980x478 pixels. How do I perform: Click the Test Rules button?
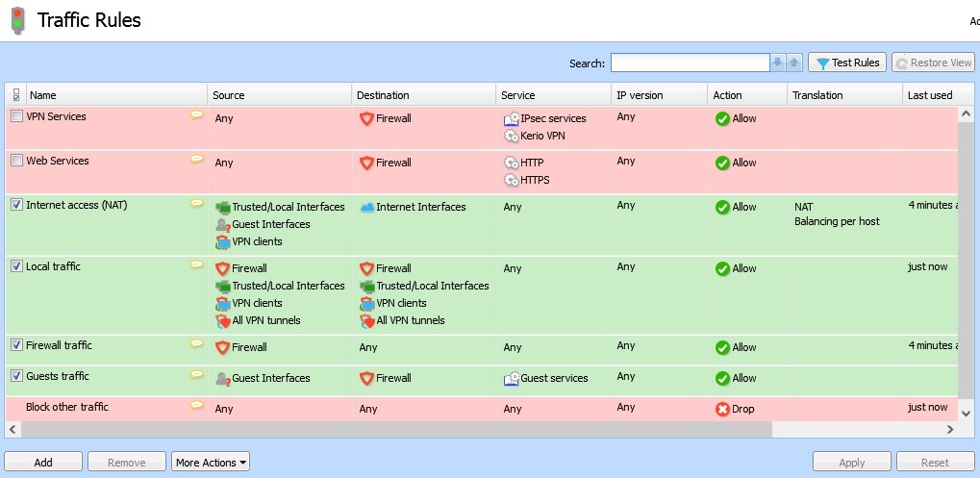(846, 63)
